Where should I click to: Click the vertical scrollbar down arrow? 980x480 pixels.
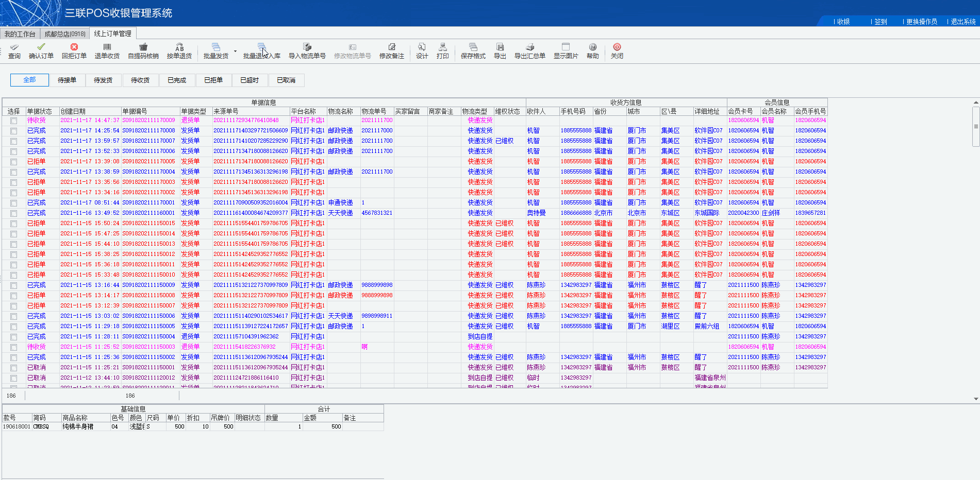(976, 399)
